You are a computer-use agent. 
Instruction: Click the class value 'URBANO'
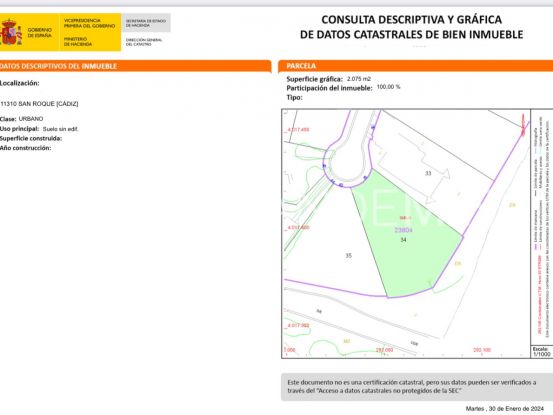tap(31, 119)
